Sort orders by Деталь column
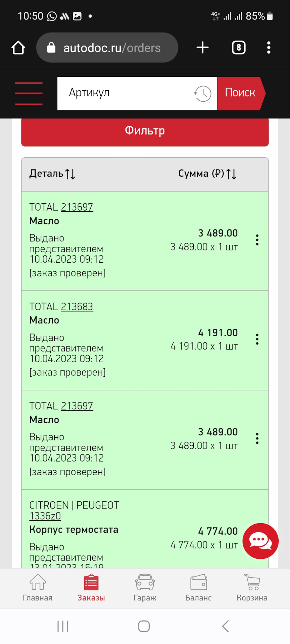Image resolution: width=290 pixels, height=644 pixels. point(52,174)
